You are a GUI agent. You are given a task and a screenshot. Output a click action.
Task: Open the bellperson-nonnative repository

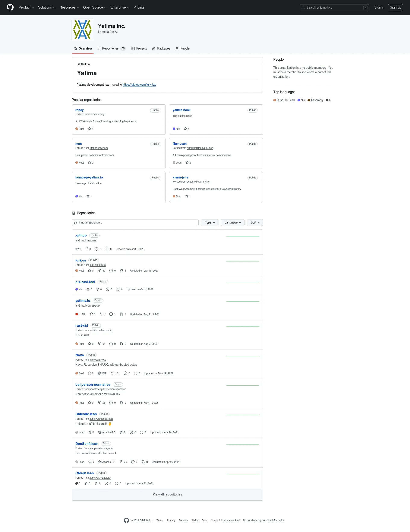pos(93,384)
